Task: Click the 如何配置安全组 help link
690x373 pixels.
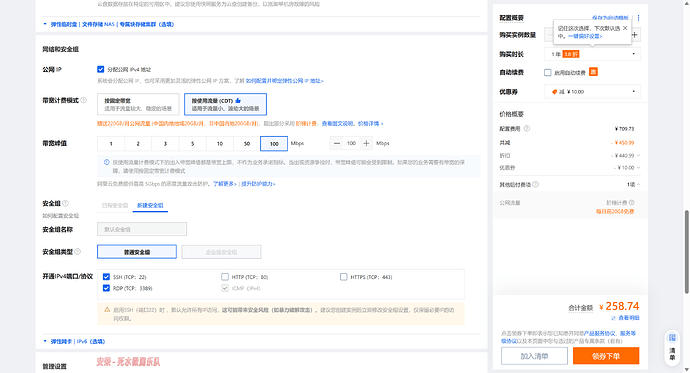Action: (x=60, y=216)
